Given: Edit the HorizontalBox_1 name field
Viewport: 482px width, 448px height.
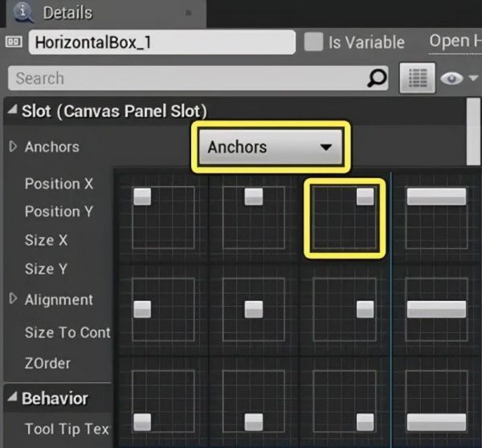Looking at the screenshot, I should [x=161, y=42].
